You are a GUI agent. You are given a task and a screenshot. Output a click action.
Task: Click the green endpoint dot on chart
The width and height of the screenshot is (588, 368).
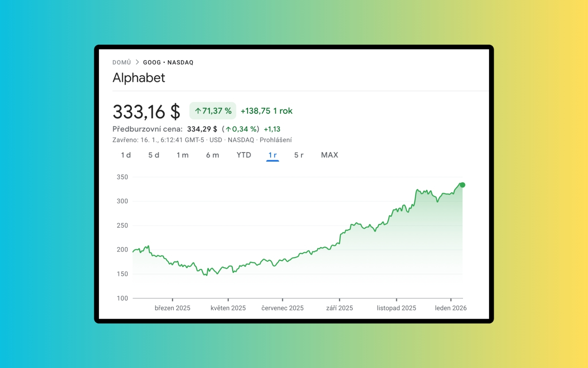click(x=462, y=185)
